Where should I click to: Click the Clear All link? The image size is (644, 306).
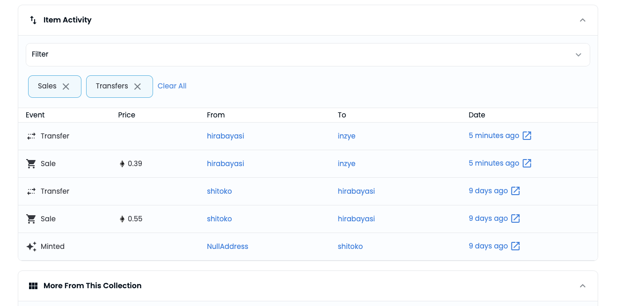(172, 86)
